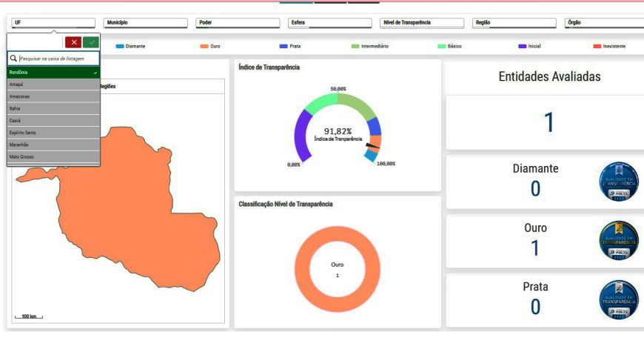Viewport: 644px width, 338px height.
Task: Click the Básico legend entry
Action: tap(454, 46)
